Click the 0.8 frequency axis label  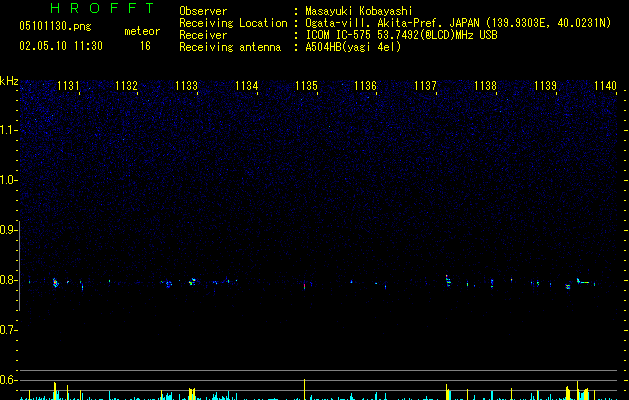point(8,280)
